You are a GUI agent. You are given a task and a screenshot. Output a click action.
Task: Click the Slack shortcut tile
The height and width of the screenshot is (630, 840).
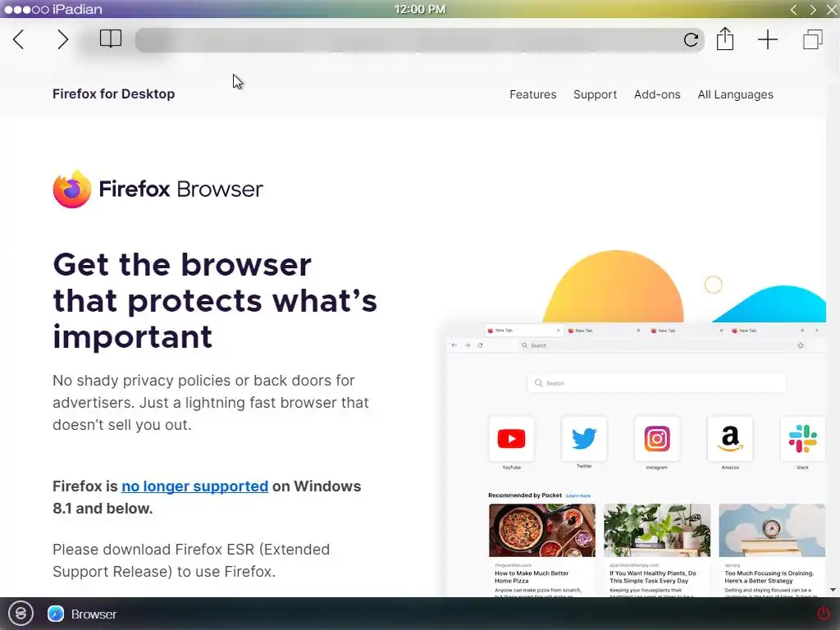802,438
